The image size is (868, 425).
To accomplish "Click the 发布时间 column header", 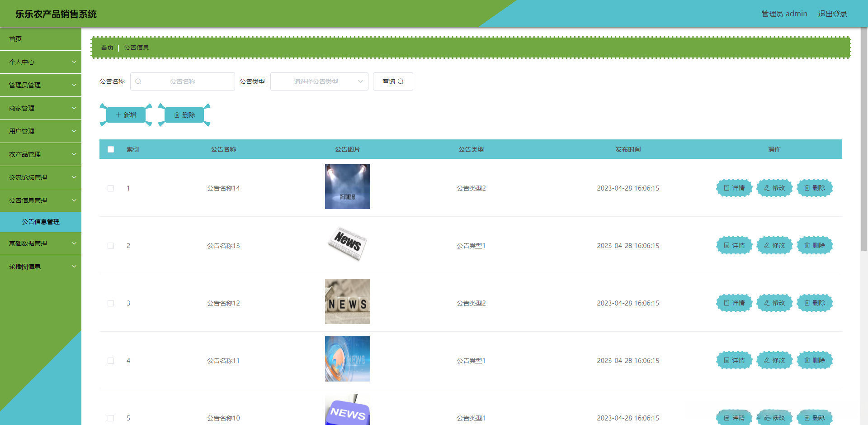I will [628, 149].
